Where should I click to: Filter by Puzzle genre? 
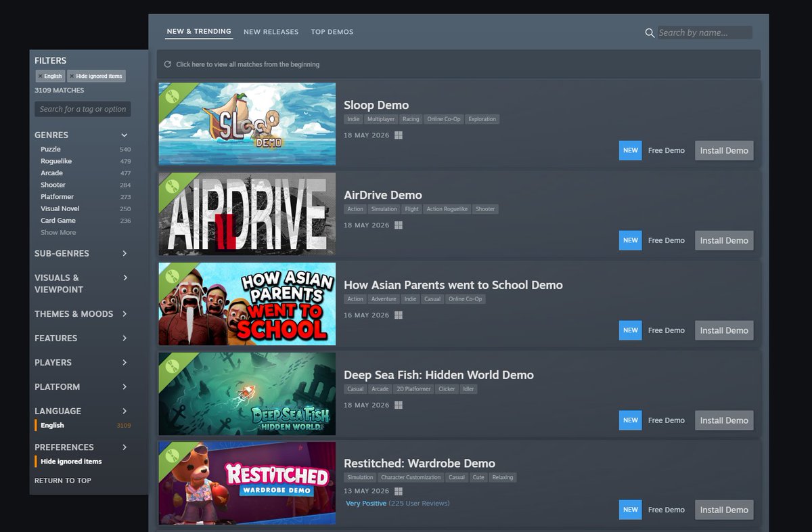click(x=50, y=149)
